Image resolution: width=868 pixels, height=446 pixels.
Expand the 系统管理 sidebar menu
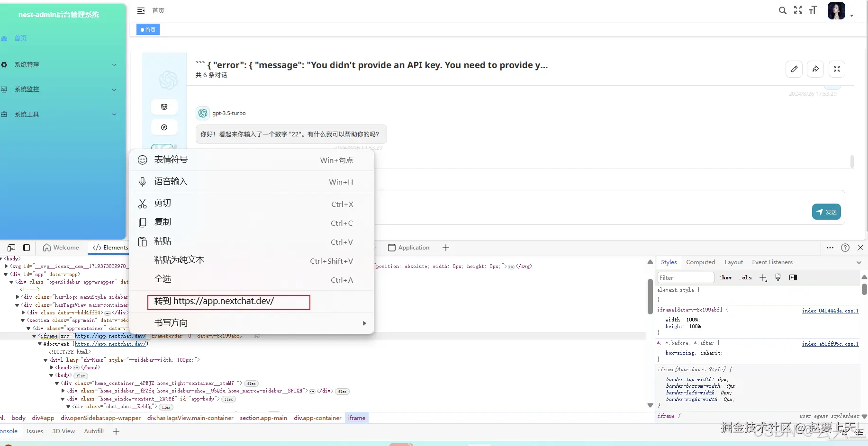(59, 65)
